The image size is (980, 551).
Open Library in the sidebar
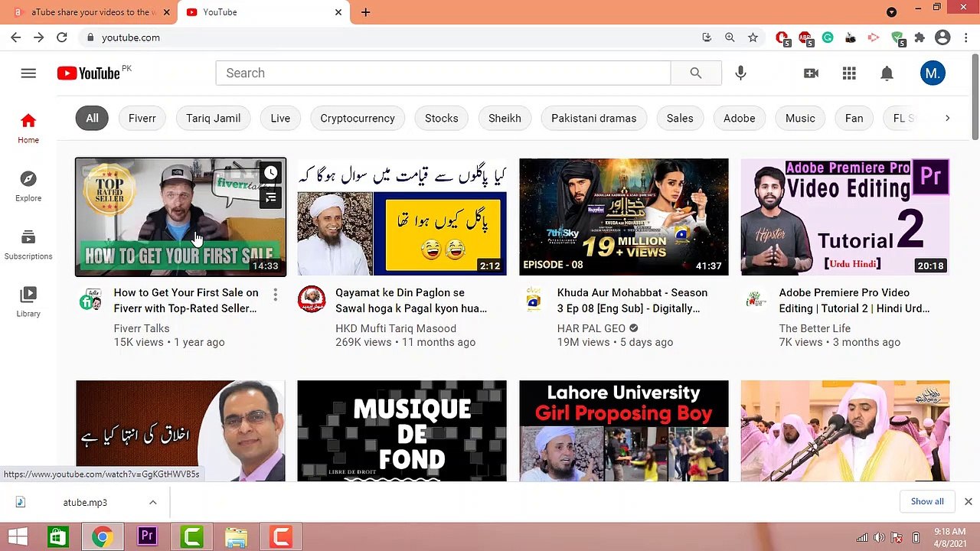click(x=28, y=302)
